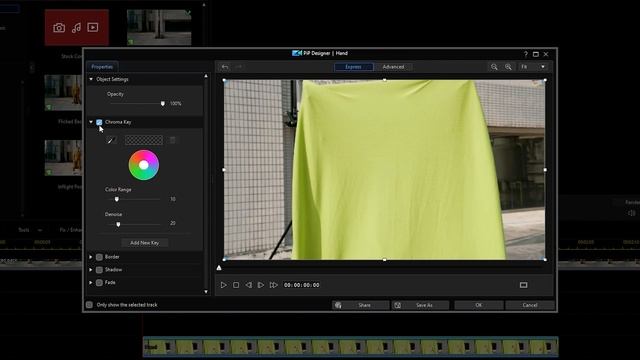Click the right-middle handle of the clip

(545, 169)
